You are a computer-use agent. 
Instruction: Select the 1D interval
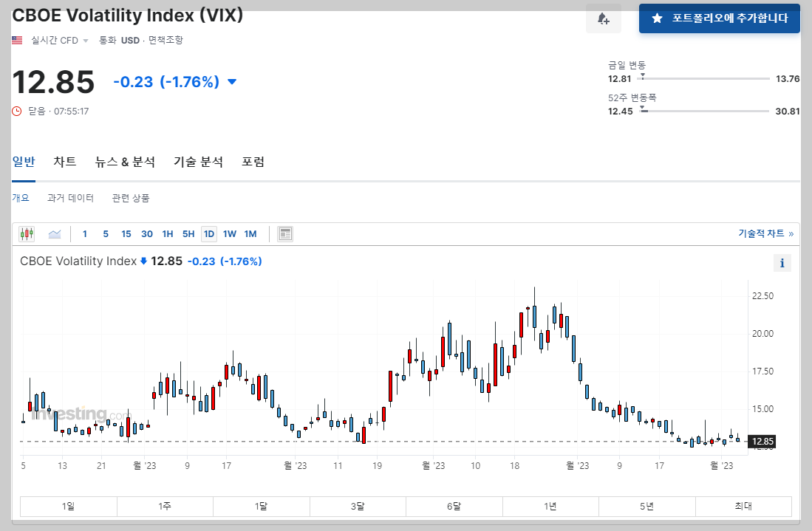point(209,234)
